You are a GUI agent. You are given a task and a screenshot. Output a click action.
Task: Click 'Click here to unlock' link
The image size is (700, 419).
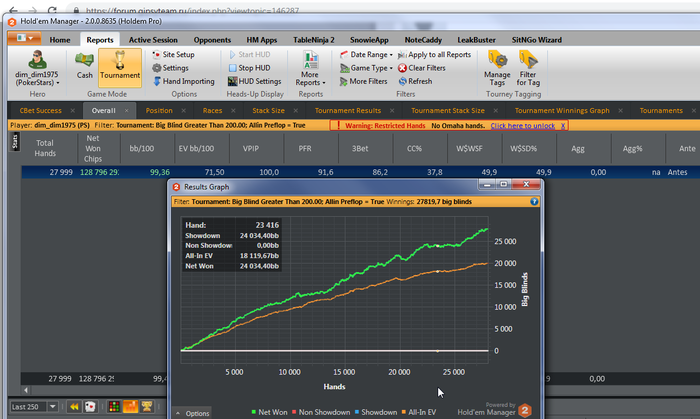[x=523, y=126]
